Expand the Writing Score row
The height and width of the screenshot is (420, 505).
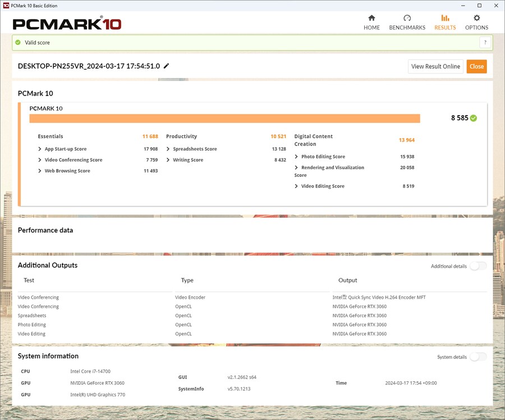pyautogui.click(x=168, y=160)
